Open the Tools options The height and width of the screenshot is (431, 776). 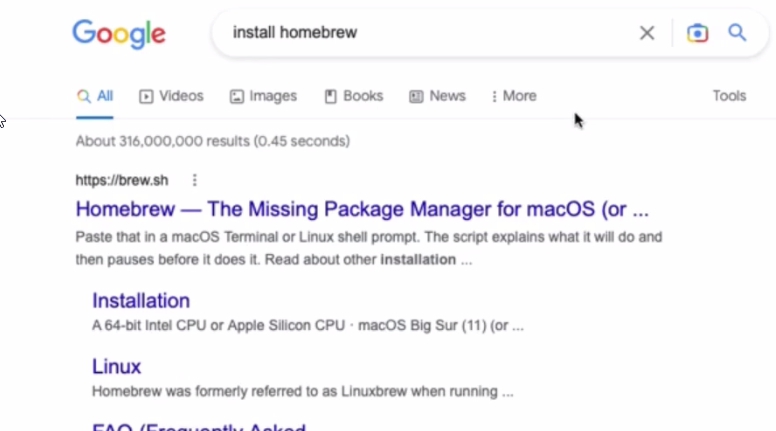(729, 96)
